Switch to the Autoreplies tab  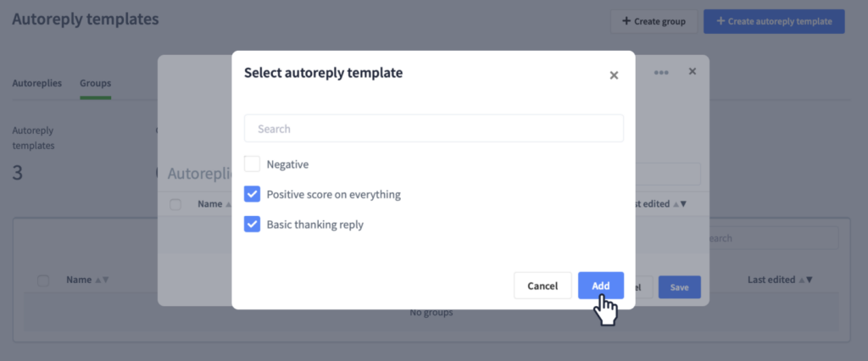37,83
